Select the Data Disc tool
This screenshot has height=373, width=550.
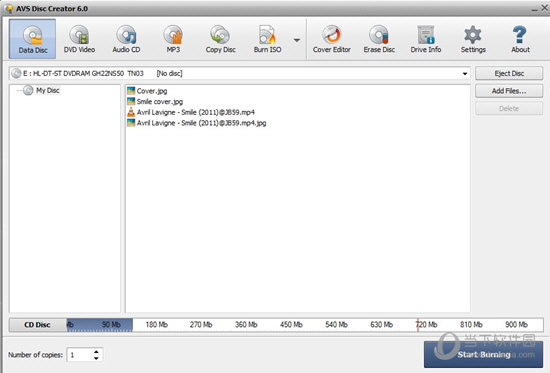(32, 39)
